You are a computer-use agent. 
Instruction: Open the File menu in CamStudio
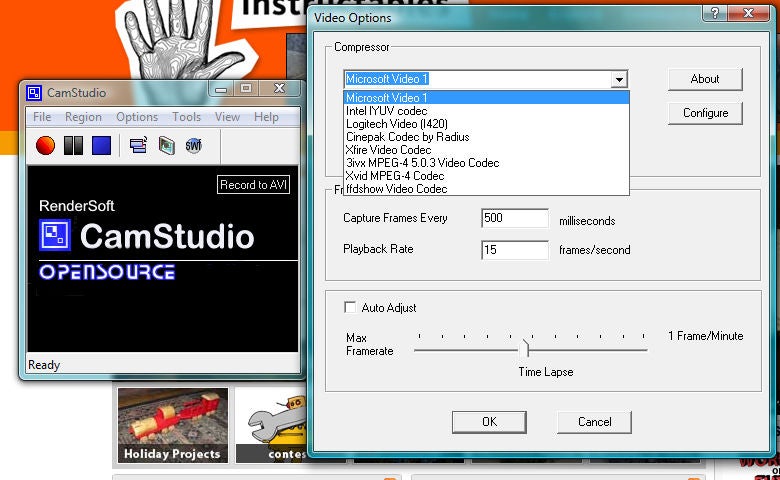(x=42, y=117)
